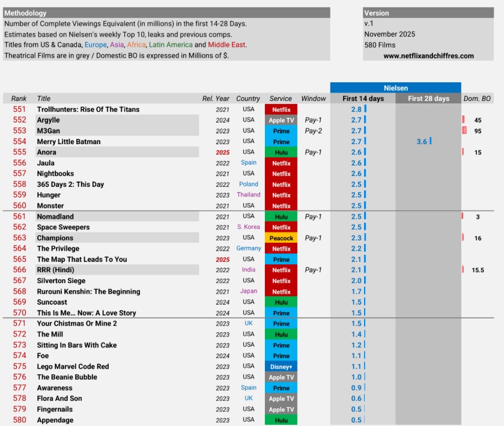
Task: Select the Service column header
Action: click(x=281, y=99)
